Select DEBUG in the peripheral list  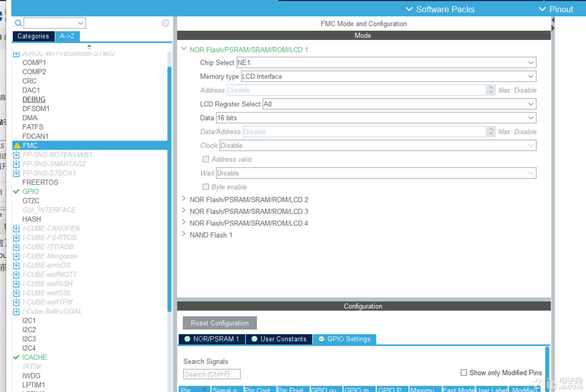click(x=34, y=100)
